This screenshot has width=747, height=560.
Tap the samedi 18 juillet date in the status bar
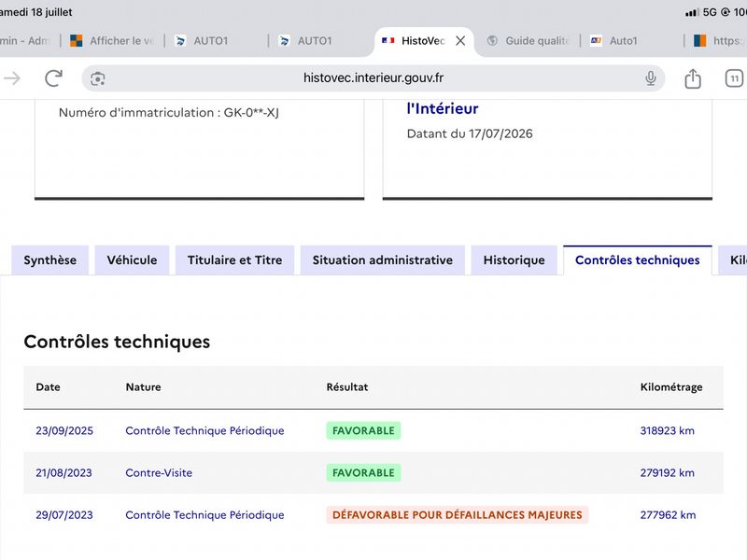point(36,12)
